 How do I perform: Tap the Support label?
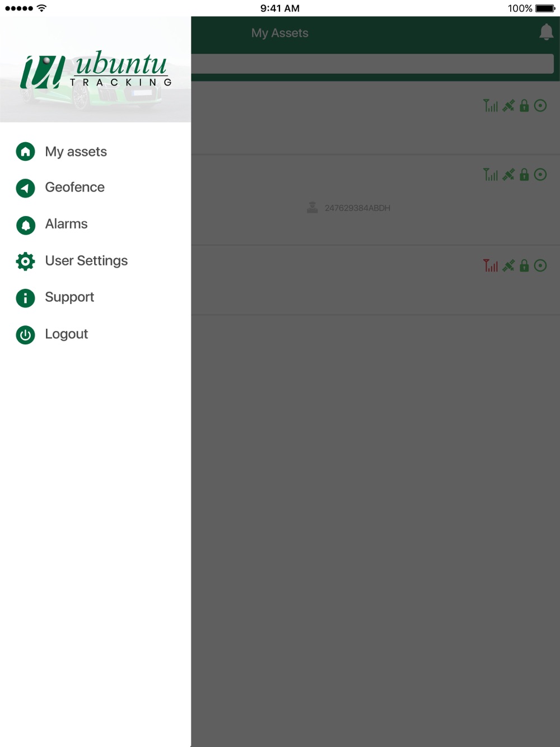(69, 297)
